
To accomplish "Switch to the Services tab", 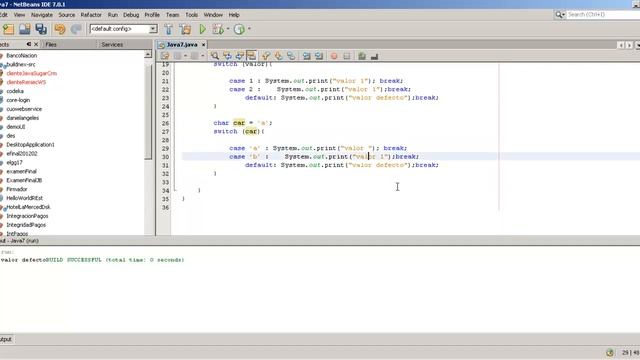I will pyautogui.click(x=112, y=44).
